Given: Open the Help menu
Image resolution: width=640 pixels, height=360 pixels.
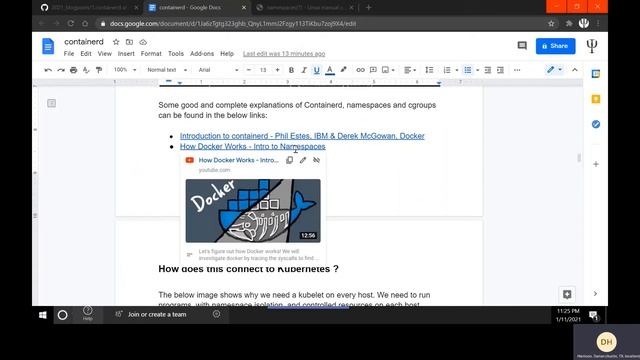Looking at the screenshot, I should pyautogui.click(x=227, y=53).
